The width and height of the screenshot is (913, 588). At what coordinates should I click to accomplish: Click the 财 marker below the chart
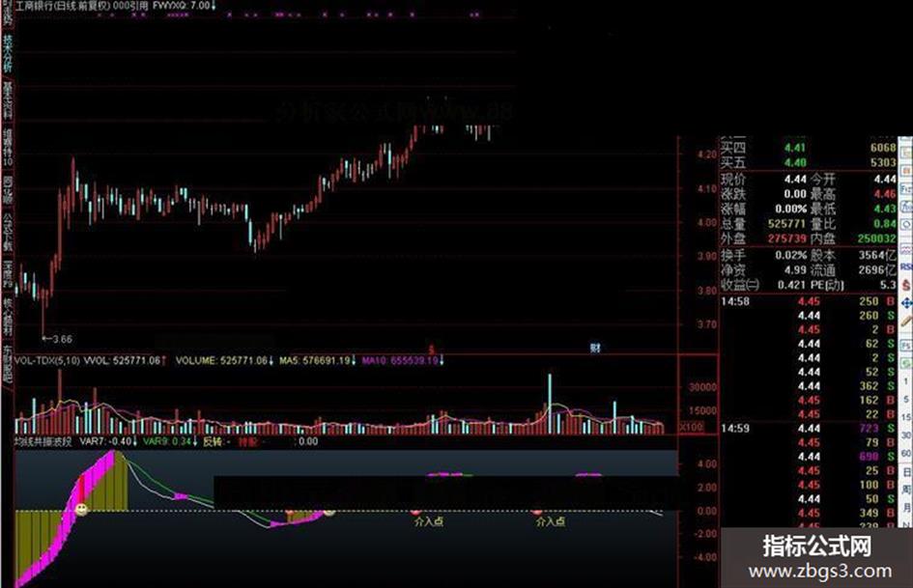[x=595, y=348]
